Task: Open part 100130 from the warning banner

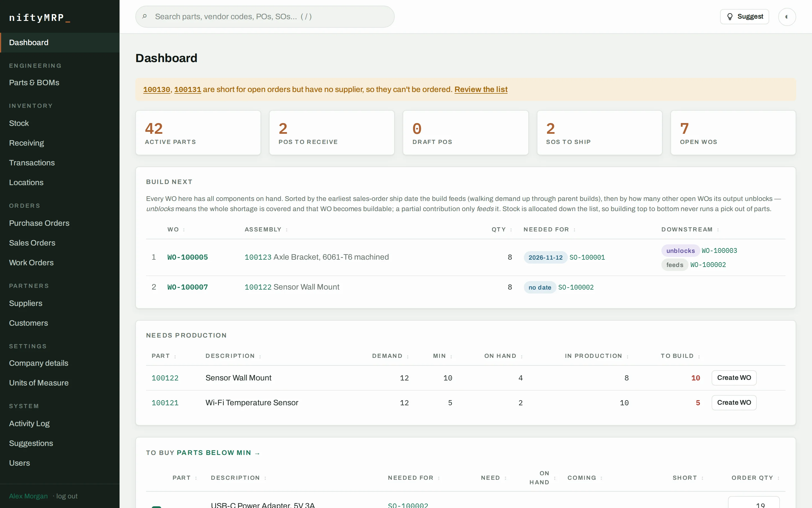Action: (156, 89)
